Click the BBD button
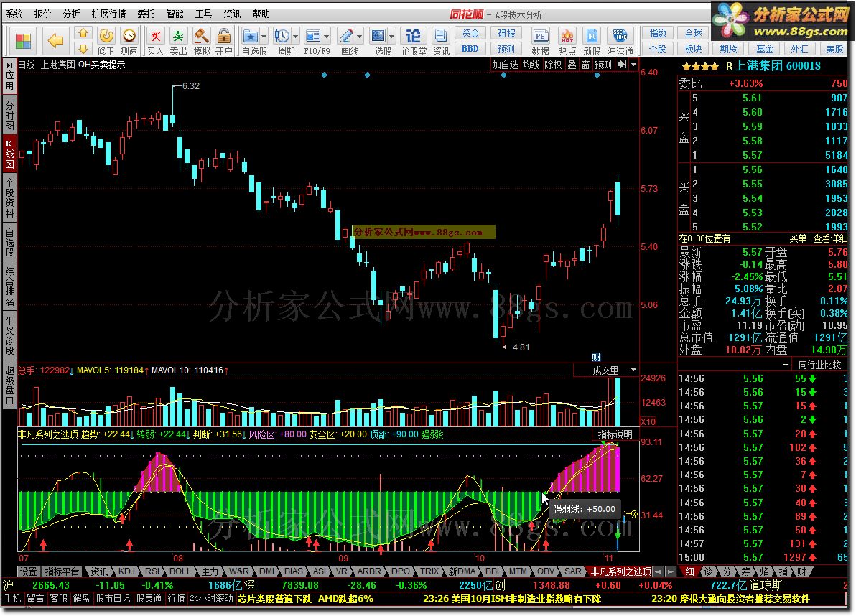856x616 pixels. [x=470, y=49]
